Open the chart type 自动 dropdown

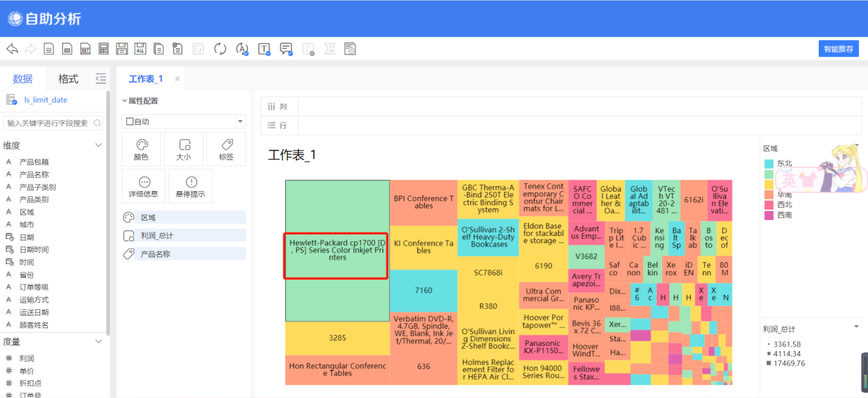[184, 122]
